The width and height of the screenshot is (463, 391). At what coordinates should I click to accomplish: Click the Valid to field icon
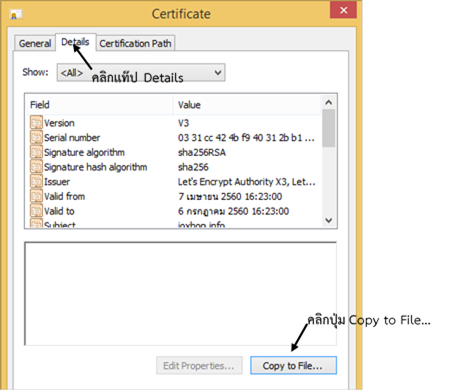(x=36, y=210)
